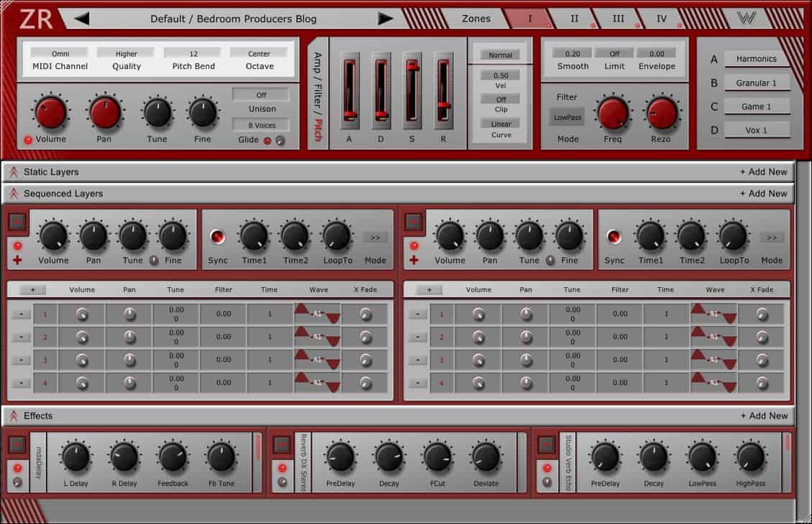Viewport: 812px width, 524px height.
Task: Click the small Glide knob
Action: [x=280, y=140]
